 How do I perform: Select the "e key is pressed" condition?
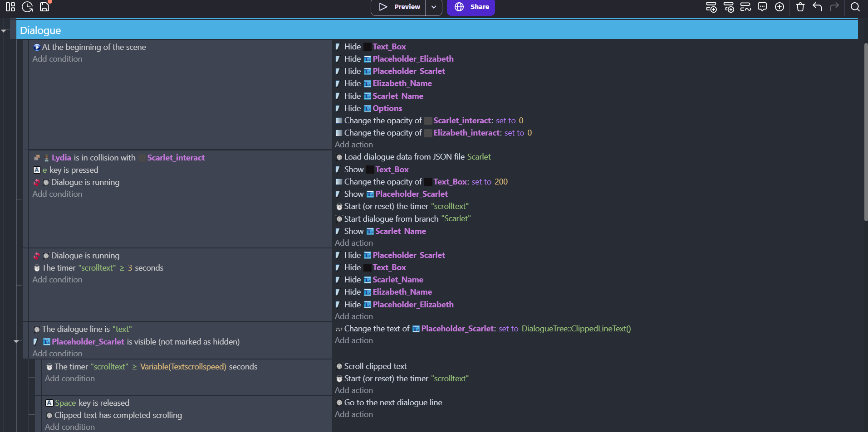pyautogui.click(x=66, y=170)
